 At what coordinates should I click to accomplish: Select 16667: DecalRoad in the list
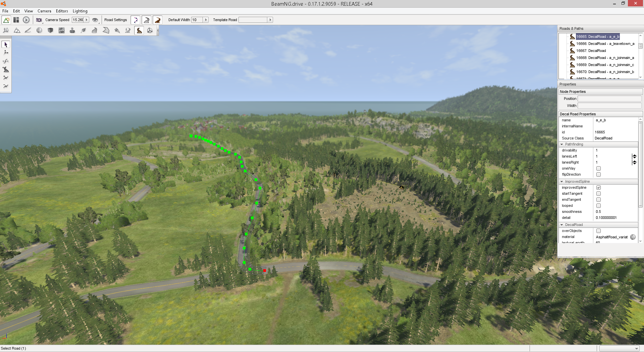(591, 51)
